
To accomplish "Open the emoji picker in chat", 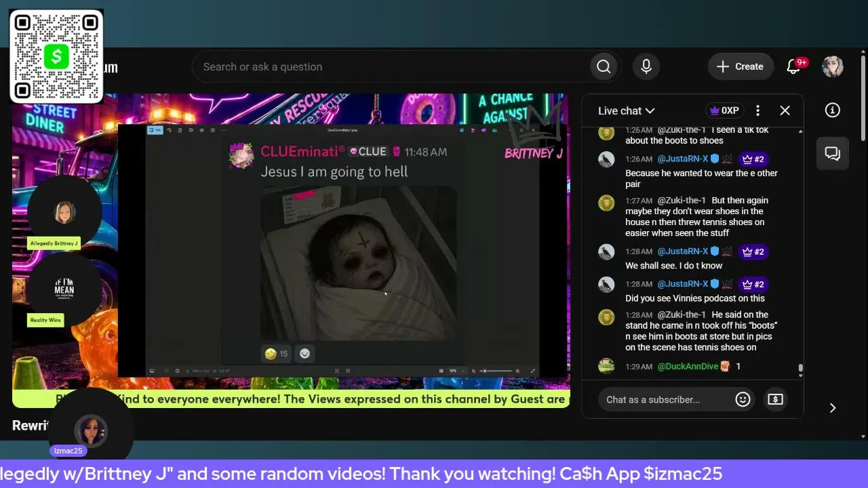I will click(743, 399).
